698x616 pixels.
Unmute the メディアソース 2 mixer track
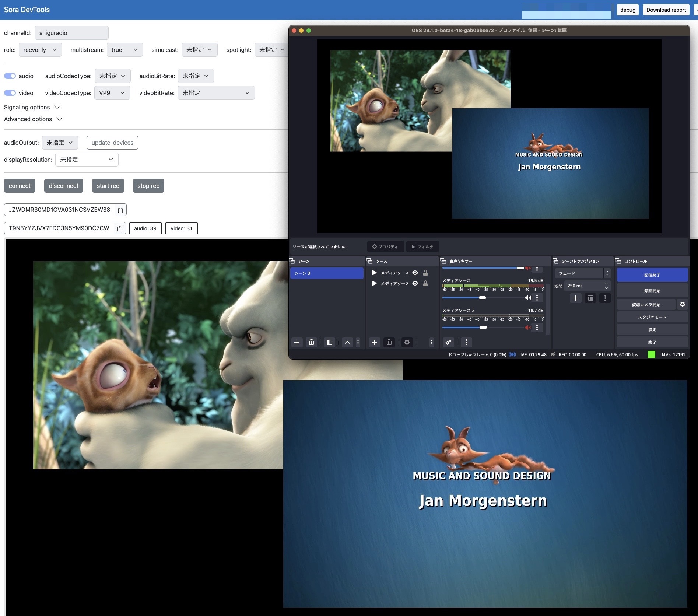point(528,328)
